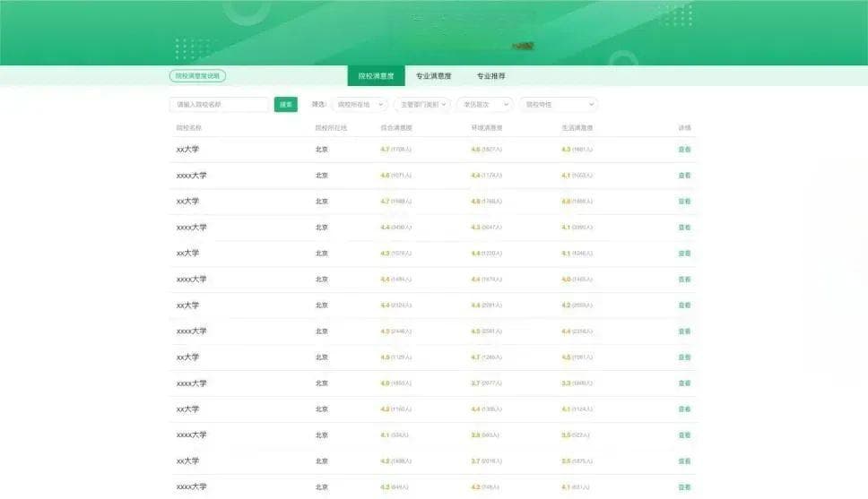This screenshot has width=868, height=499.
Task: Focus the 请输入院校名称 search field
Action: tap(219, 105)
